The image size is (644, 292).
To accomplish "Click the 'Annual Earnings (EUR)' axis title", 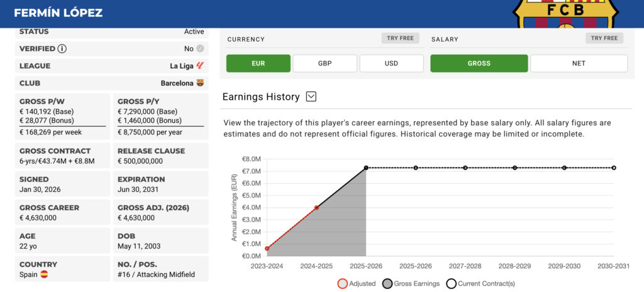I will pos(234,207).
